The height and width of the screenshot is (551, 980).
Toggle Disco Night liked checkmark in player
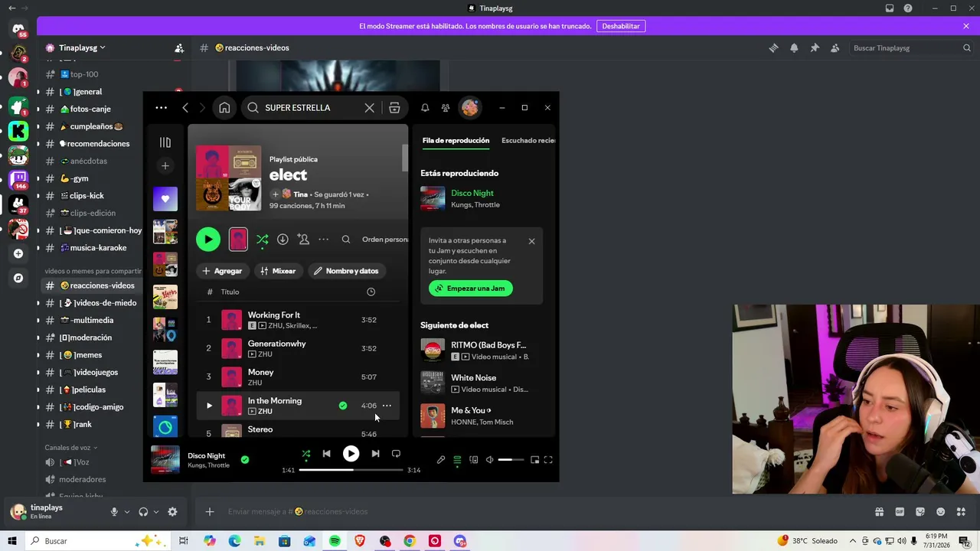(245, 460)
